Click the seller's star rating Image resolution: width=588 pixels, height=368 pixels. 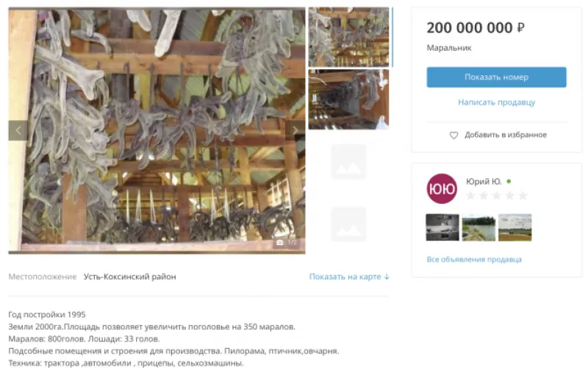tap(496, 195)
